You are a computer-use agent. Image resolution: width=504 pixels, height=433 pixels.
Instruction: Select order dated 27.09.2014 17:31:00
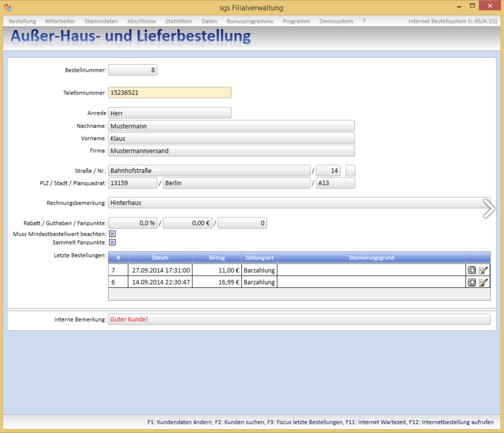tap(160, 270)
